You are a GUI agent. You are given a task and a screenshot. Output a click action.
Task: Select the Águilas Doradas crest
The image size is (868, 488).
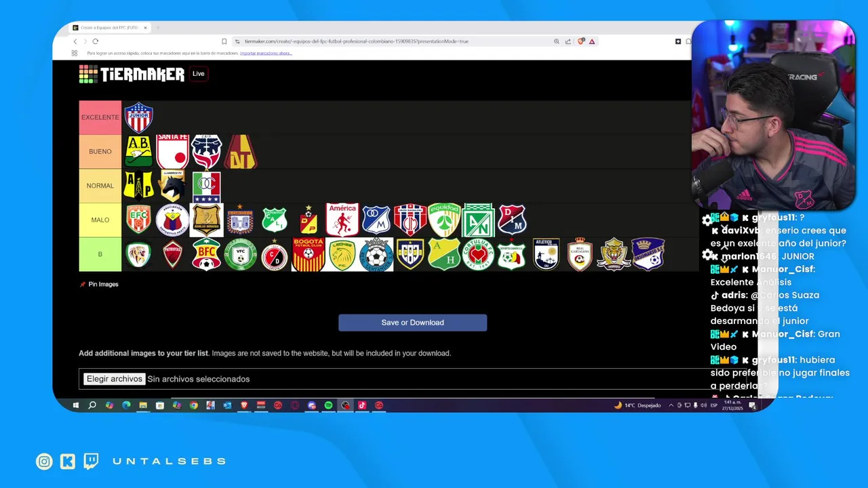click(206, 220)
